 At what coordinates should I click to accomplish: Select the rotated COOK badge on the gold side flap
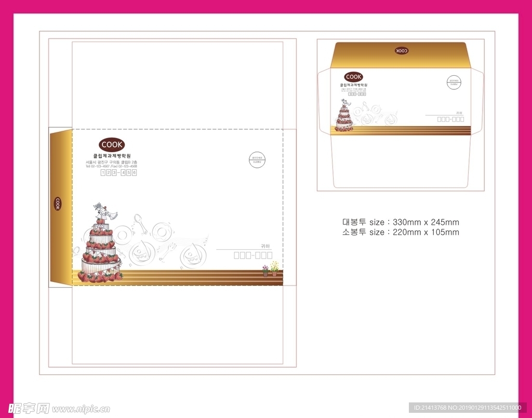57,204
